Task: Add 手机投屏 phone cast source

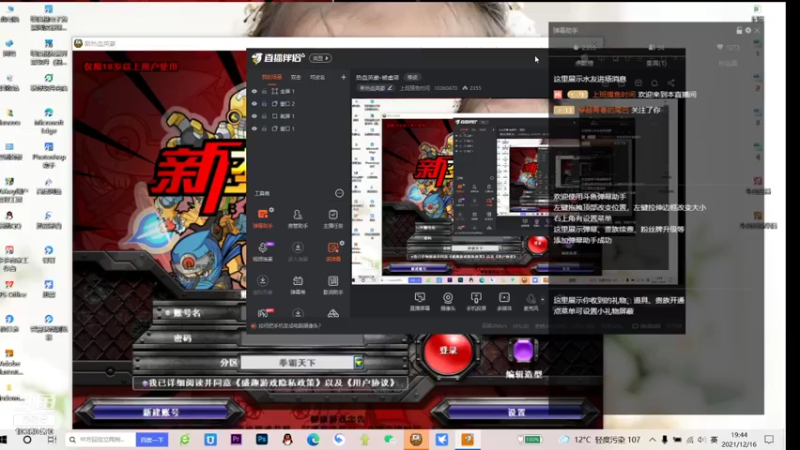Action: [476, 302]
